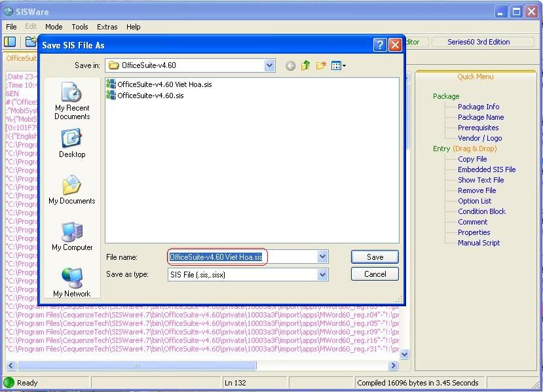Image resolution: width=543 pixels, height=392 pixels.
Task: Click the Entry (Drag & Drop) heading
Action: click(465, 149)
